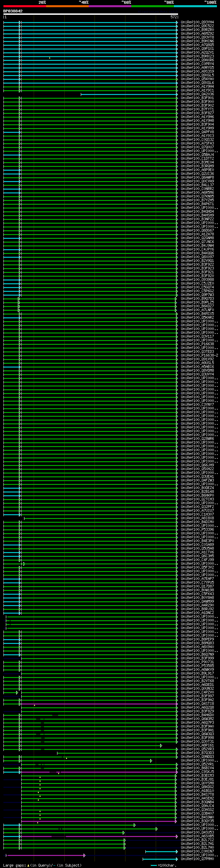220x868 pixels.
Task: Select label UniRef100_B3RQH9
Action: click(197, 166)
